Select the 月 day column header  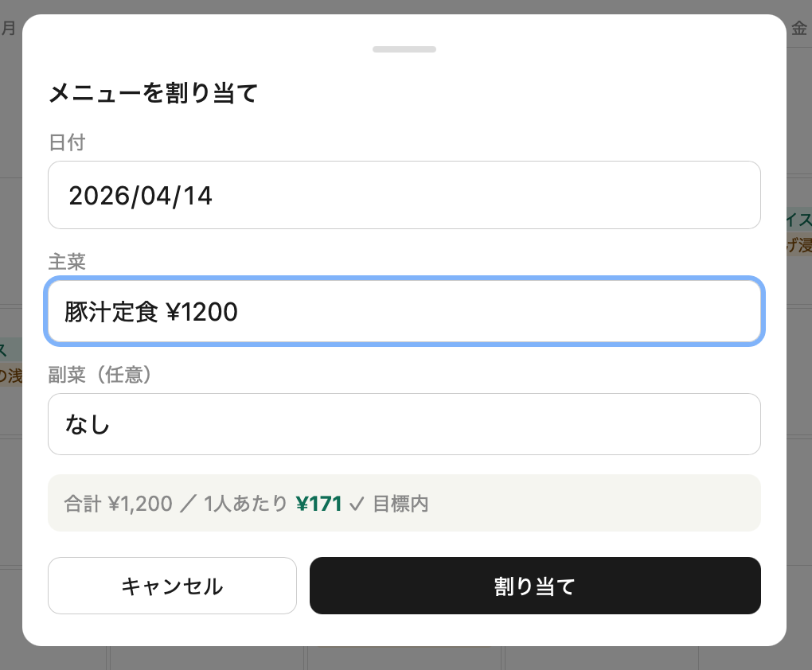(x=8, y=29)
